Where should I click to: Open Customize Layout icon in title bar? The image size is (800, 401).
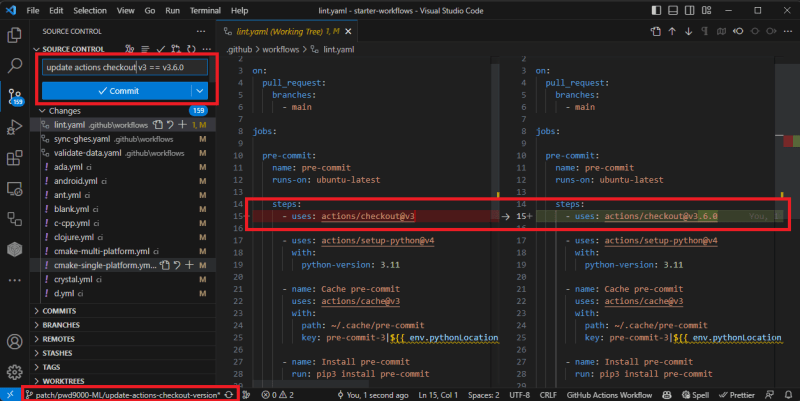(x=707, y=10)
